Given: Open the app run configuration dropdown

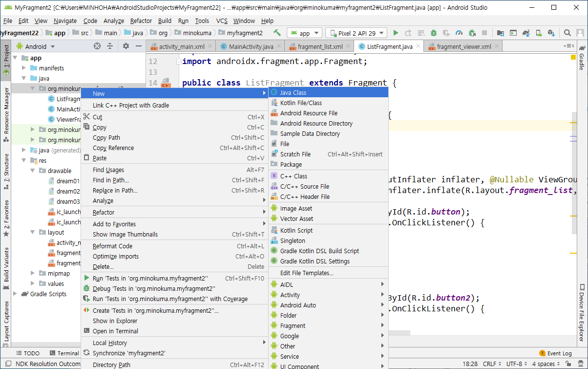Looking at the screenshot, I should pyautogui.click(x=304, y=33).
